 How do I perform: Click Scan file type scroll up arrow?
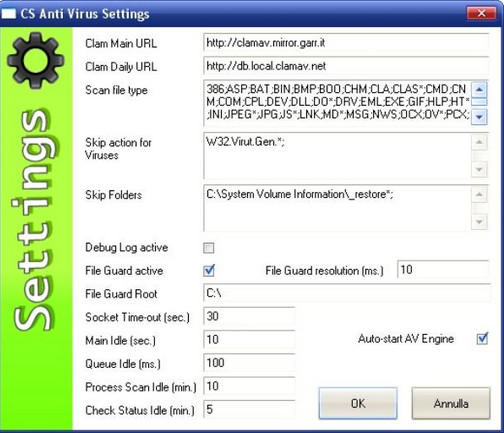coord(479,89)
